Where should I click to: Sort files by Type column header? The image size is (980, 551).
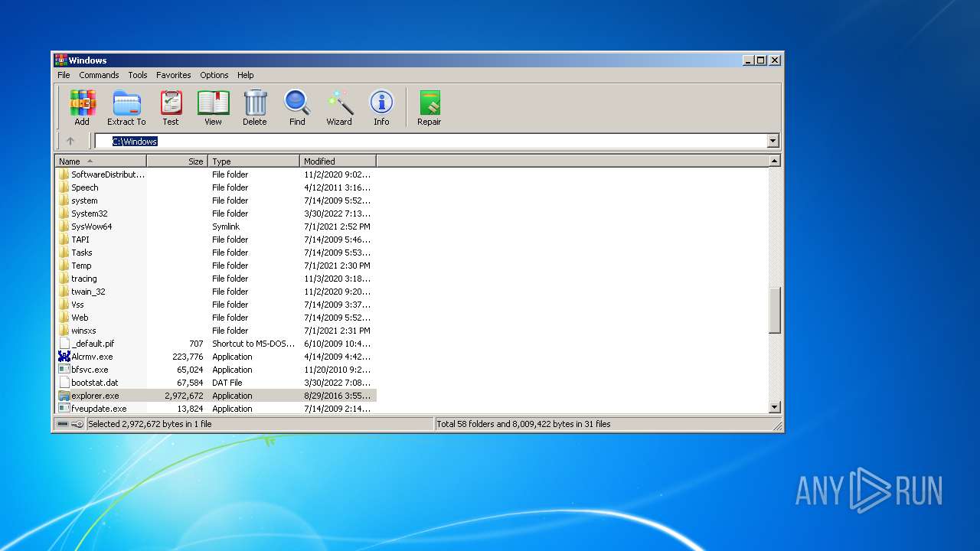click(253, 161)
